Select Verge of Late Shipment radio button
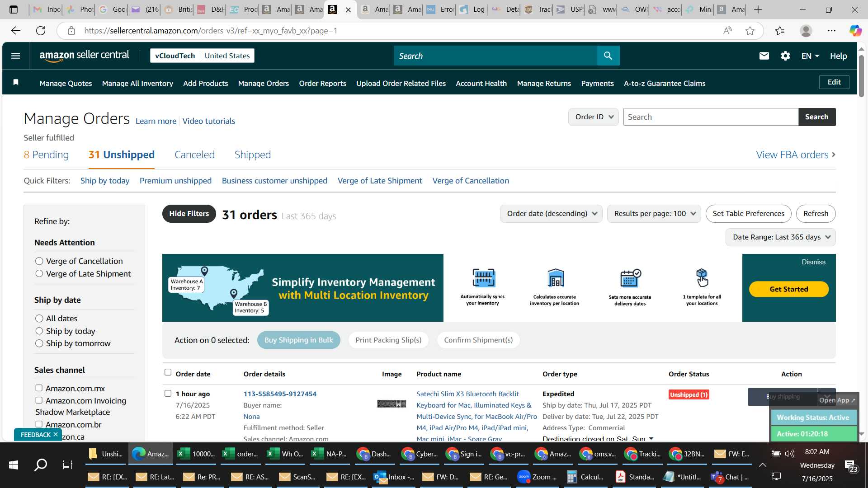 39,274
